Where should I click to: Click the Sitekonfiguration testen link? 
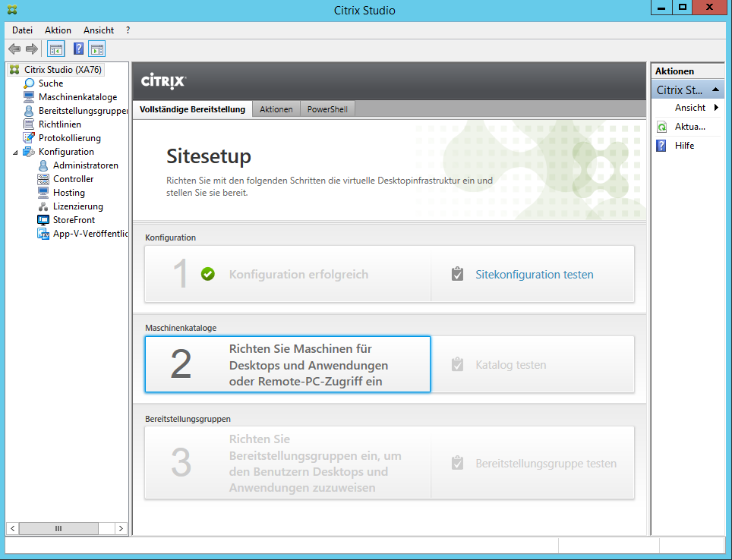click(x=535, y=275)
